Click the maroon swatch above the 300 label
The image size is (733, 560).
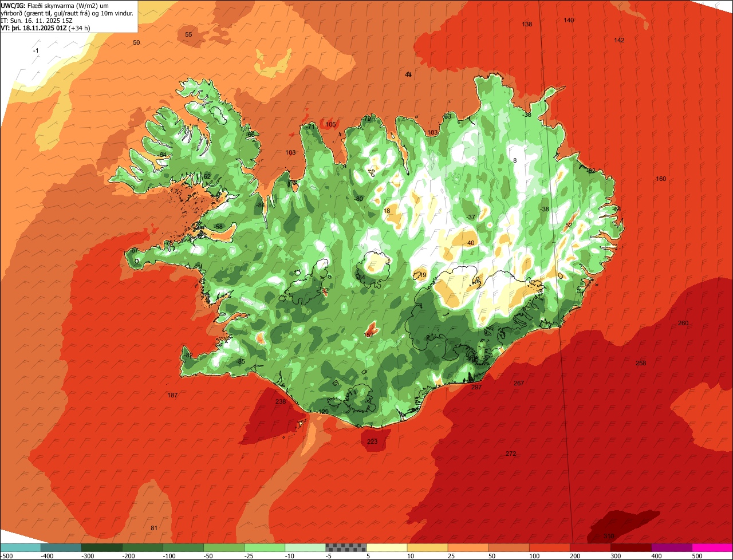631,547
